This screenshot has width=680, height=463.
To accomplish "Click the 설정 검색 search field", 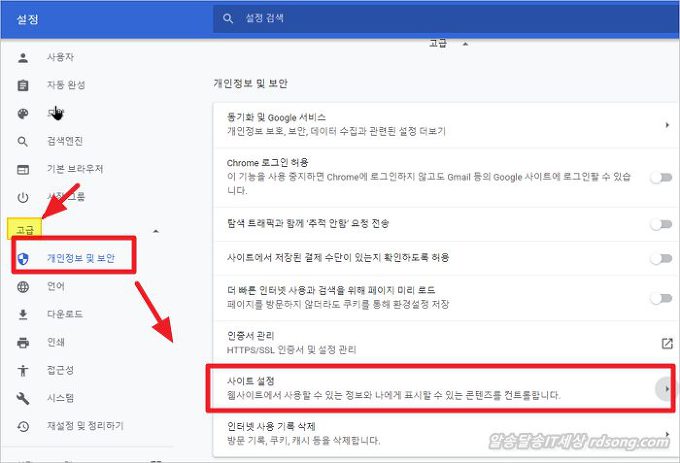I will click(x=446, y=18).
